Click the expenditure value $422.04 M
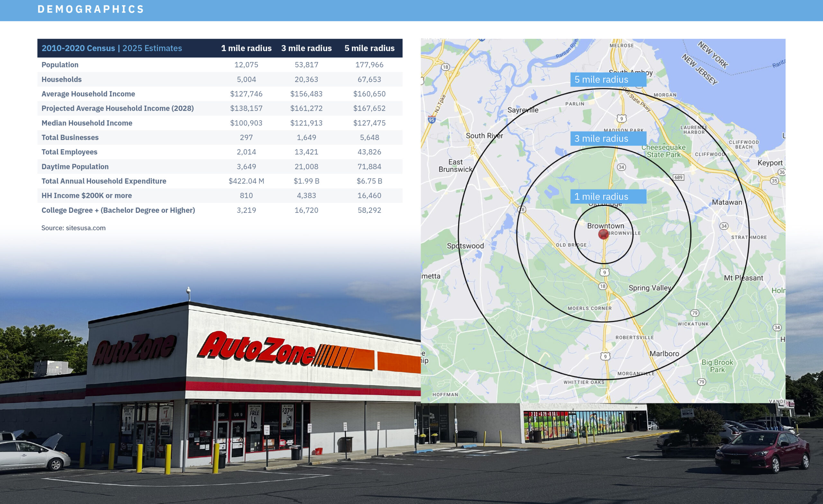 click(x=246, y=181)
